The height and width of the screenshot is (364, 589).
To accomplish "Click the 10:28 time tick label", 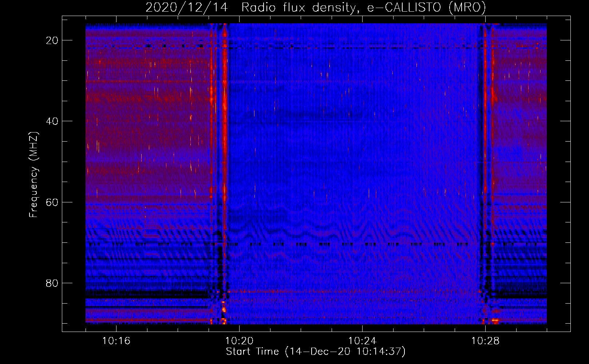I will coord(485,341).
